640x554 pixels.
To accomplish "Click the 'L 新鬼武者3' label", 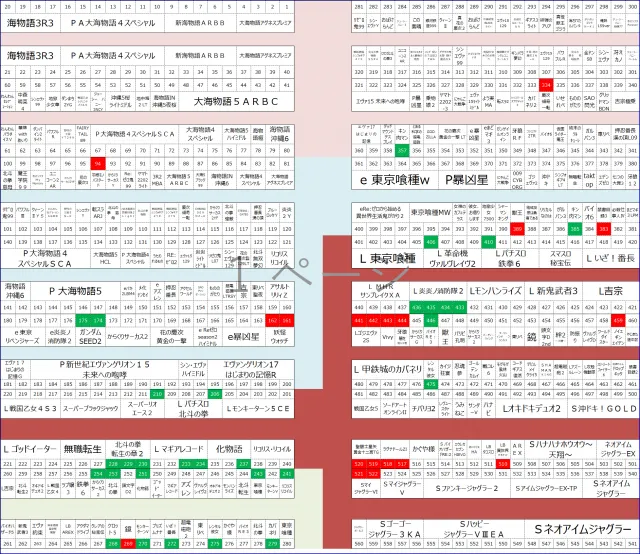I will pos(553,291).
